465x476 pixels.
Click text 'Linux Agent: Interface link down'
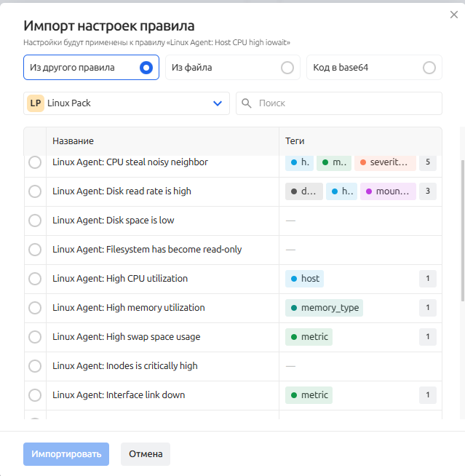119,395
